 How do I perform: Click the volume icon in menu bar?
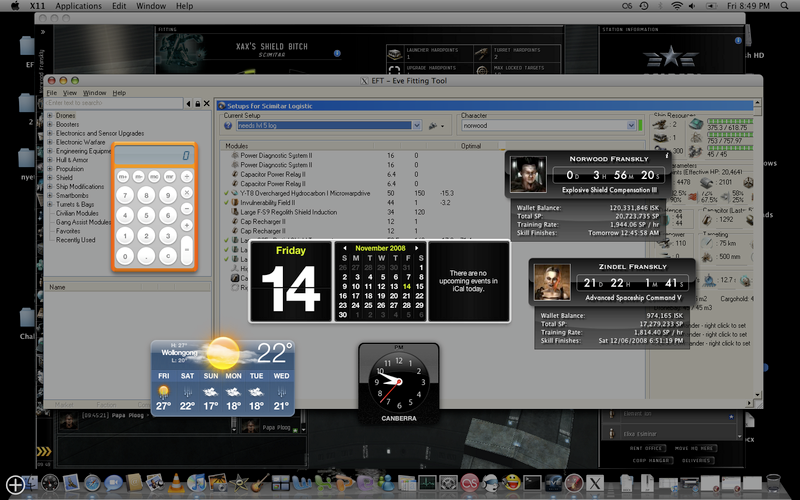click(692, 6)
